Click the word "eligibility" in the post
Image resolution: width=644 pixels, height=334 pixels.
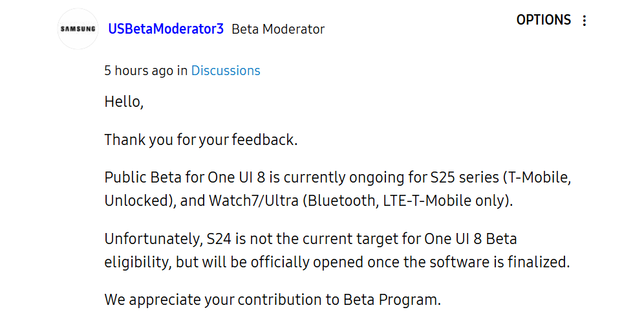(136, 262)
